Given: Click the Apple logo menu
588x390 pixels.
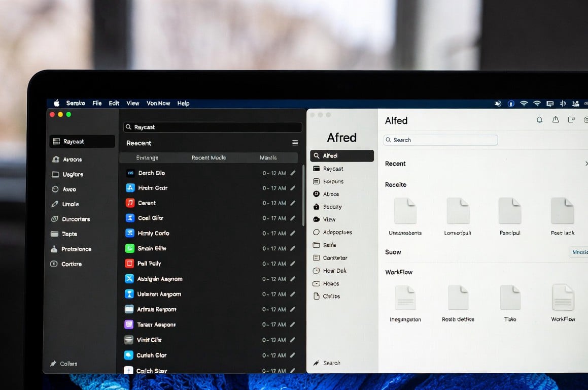Looking at the screenshot, I should click(56, 103).
